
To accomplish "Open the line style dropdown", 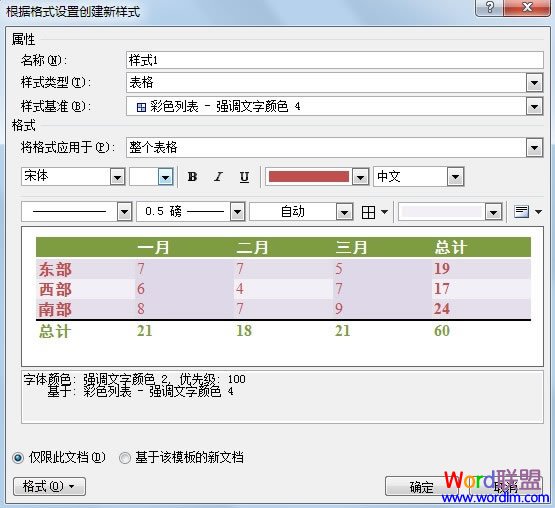I will coord(124,212).
